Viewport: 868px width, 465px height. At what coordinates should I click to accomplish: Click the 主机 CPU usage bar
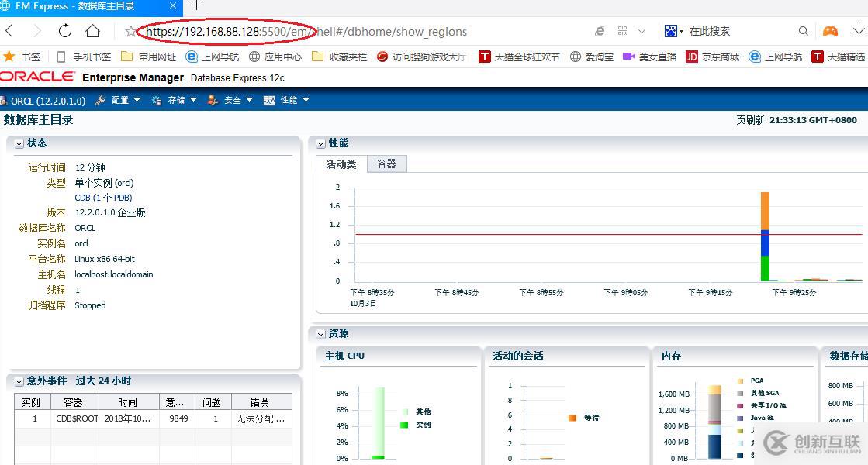(x=379, y=423)
